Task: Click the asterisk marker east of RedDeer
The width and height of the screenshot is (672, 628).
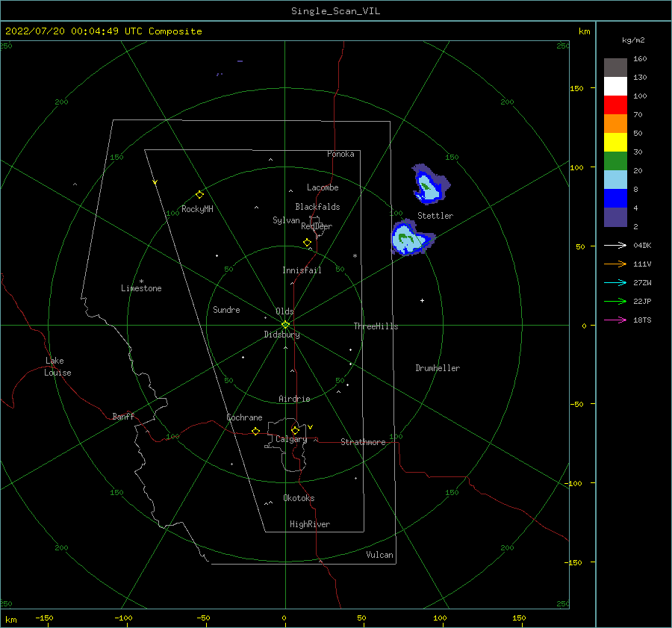Action: 355,256
